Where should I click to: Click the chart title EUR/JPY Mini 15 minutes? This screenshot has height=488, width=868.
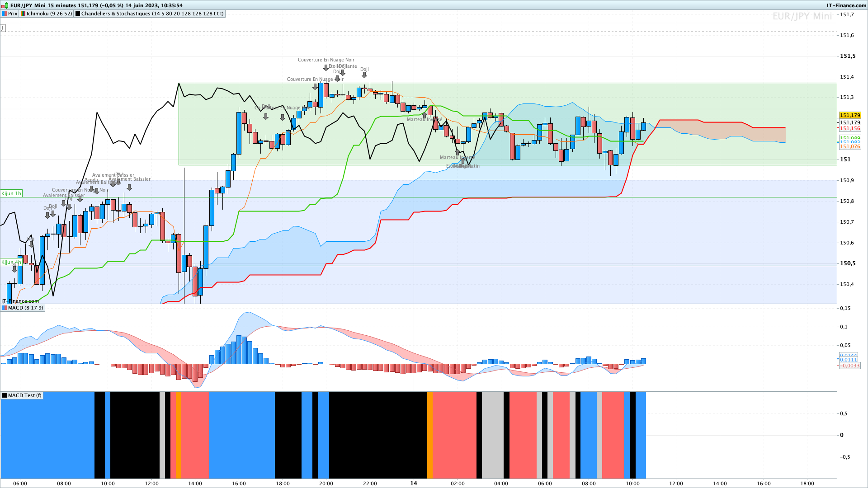click(x=43, y=5)
